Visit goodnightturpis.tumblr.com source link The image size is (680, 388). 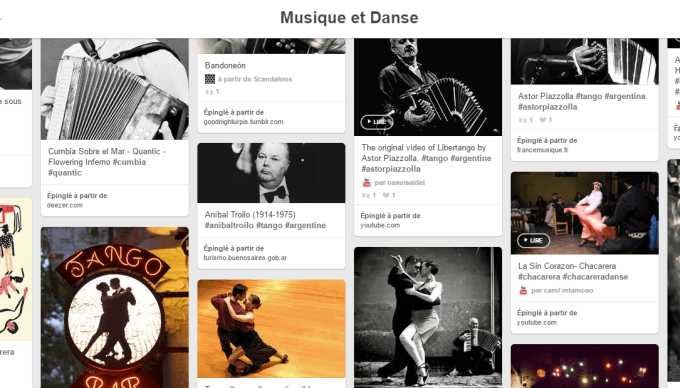click(243, 122)
